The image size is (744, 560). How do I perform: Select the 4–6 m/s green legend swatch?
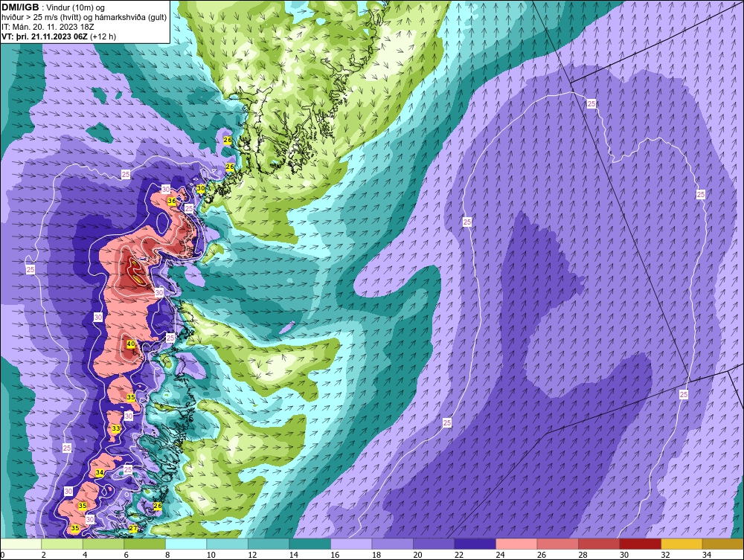click(103, 544)
